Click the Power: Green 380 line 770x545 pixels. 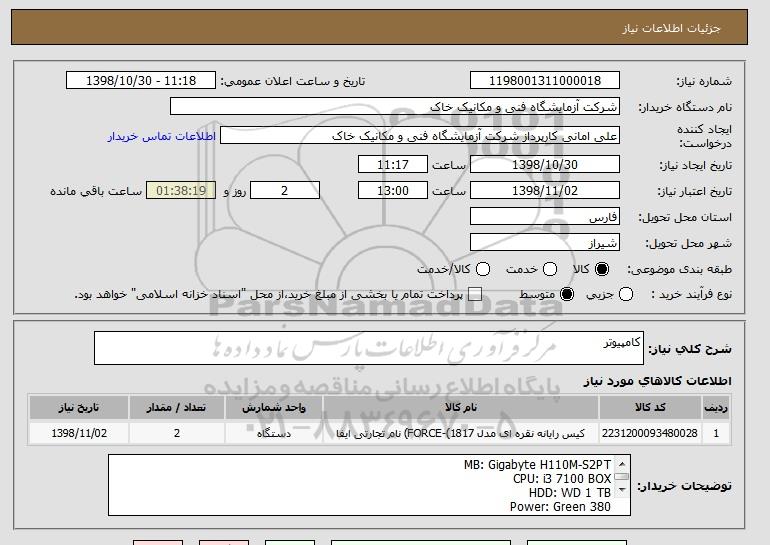tap(560, 507)
